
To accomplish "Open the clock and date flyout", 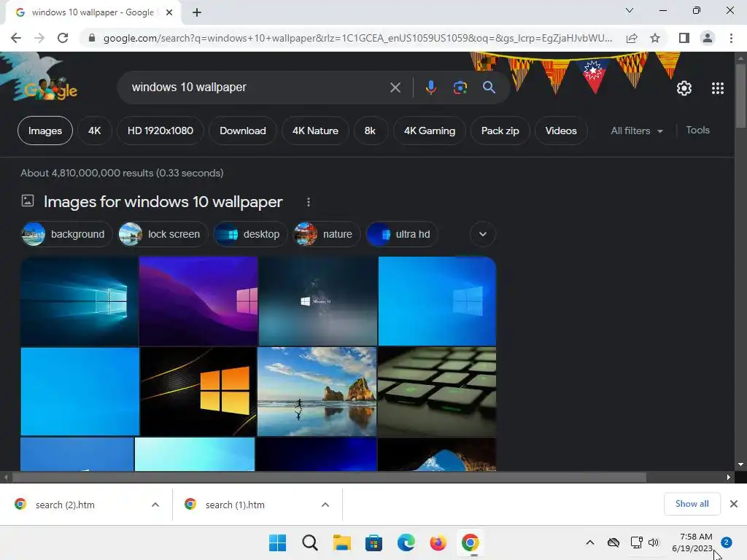I will click(692, 542).
